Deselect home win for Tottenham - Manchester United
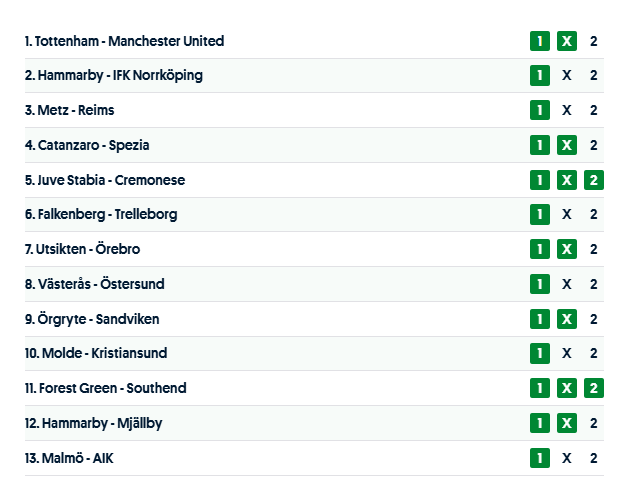This screenshot has width=626, height=486. 540,41
